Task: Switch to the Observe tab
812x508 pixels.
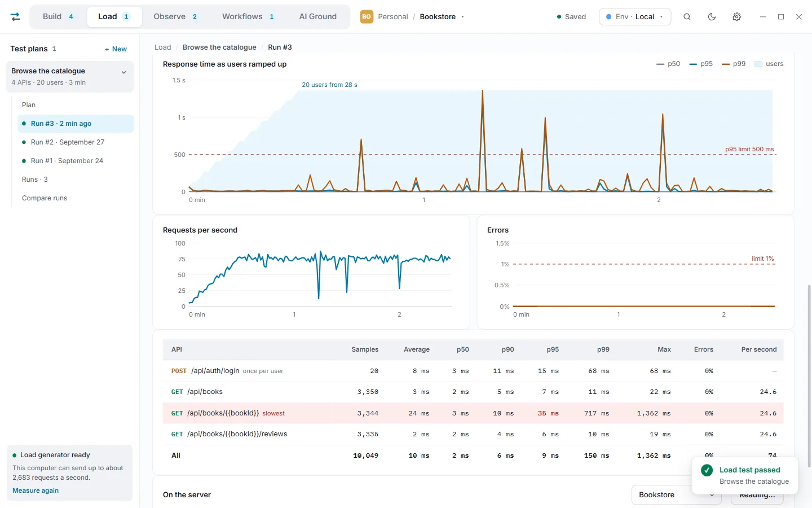Action: tap(175, 17)
